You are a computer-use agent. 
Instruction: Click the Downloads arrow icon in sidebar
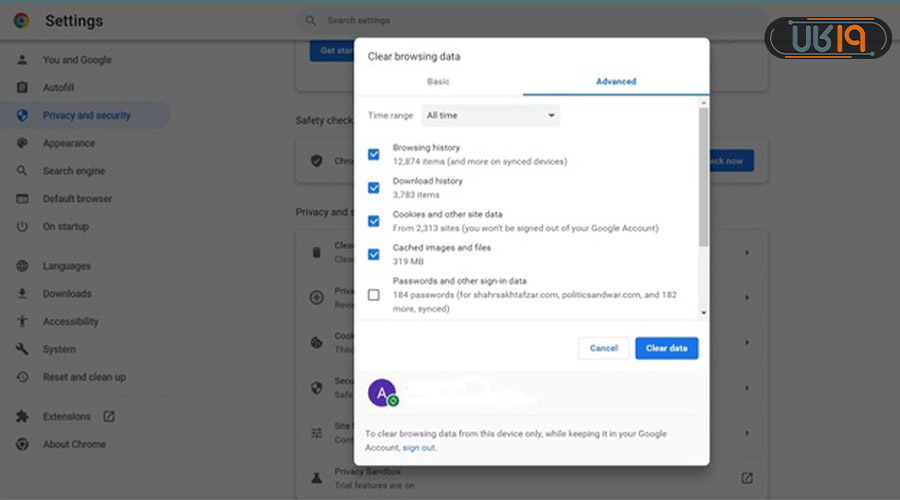point(22,294)
